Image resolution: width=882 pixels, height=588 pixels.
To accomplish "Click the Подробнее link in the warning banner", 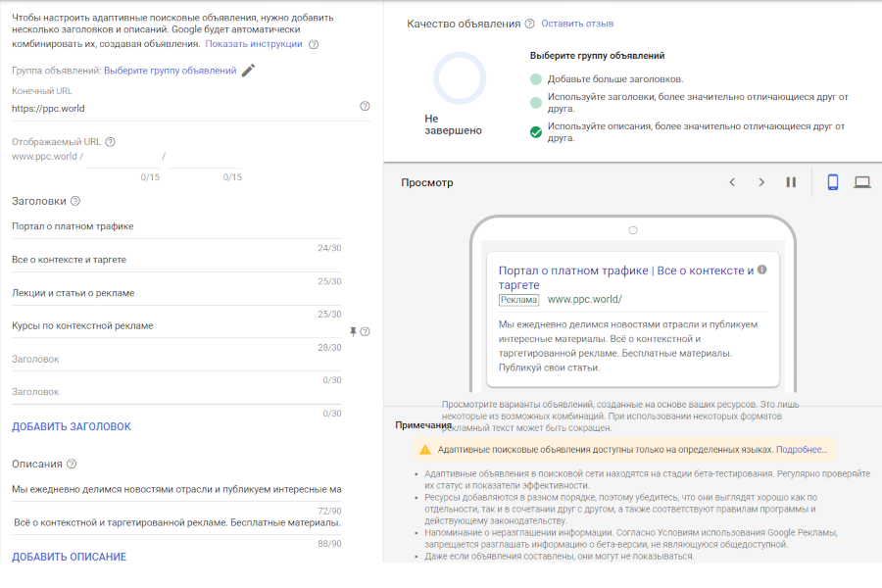I will pos(802,449).
